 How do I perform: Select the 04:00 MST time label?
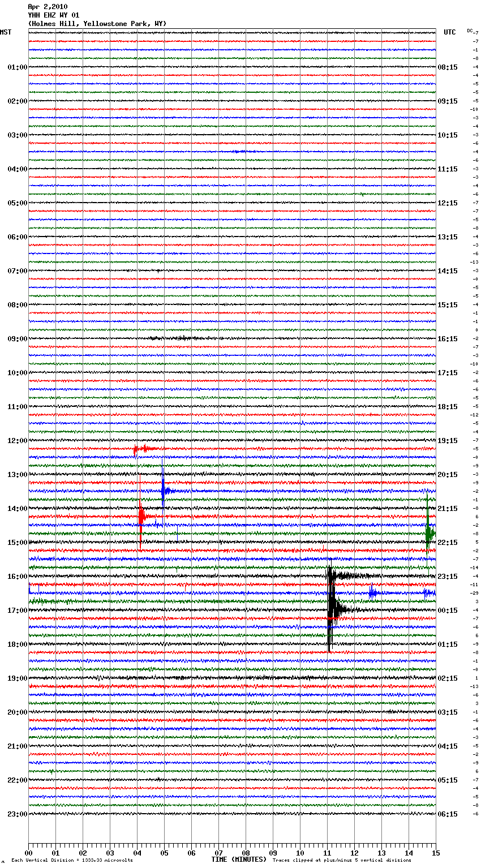point(18,169)
